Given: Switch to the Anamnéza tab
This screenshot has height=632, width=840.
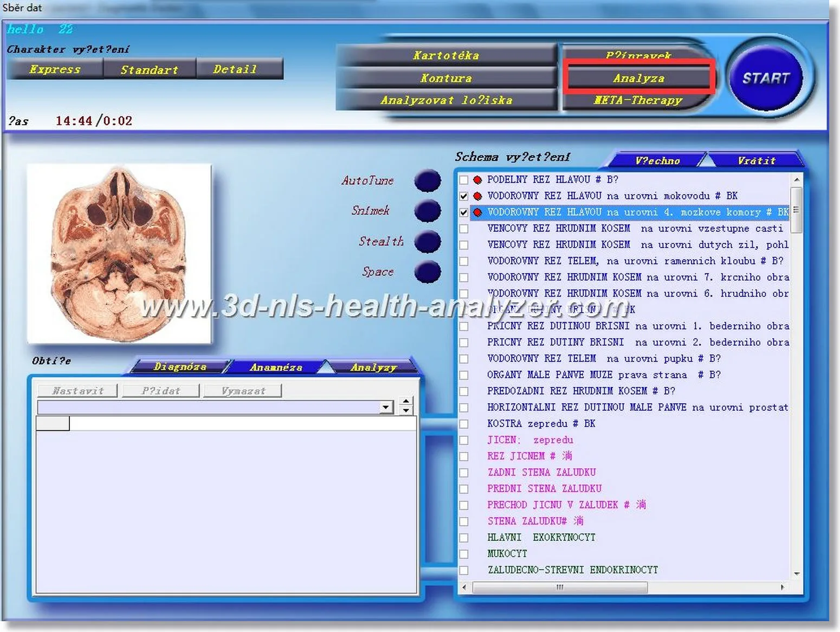Looking at the screenshot, I should [276, 367].
